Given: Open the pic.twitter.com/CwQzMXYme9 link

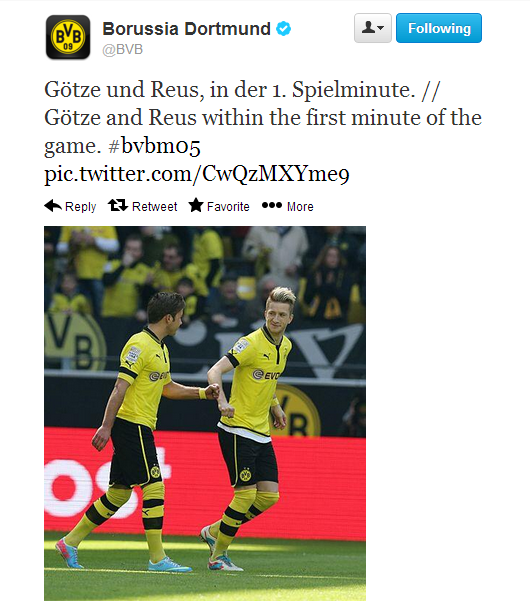Looking at the screenshot, I should click(197, 174).
